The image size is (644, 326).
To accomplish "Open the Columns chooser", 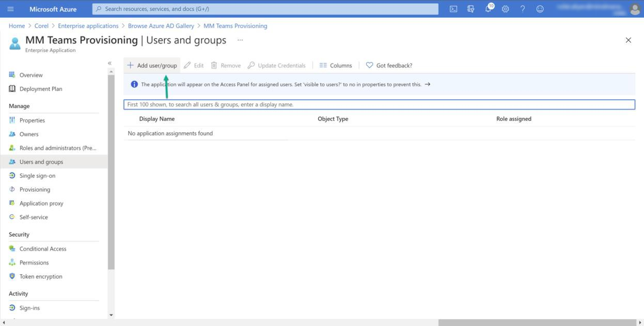I will (336, 66).
